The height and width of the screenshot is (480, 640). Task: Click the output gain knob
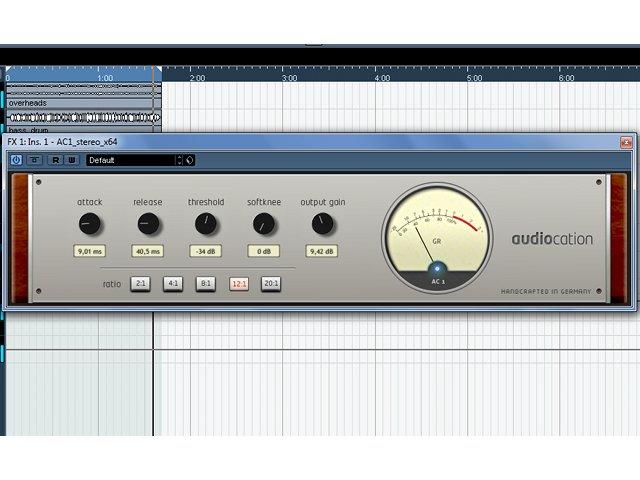pyautogui.click(x=322, y=224)
